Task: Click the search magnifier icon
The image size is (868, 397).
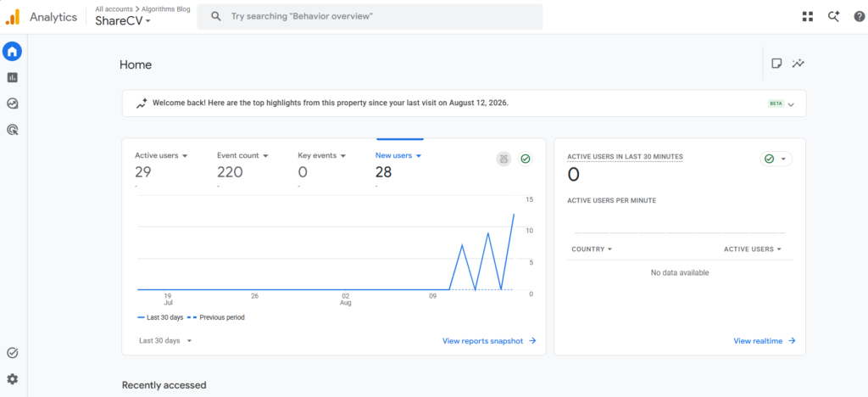Action: [216, 17]
